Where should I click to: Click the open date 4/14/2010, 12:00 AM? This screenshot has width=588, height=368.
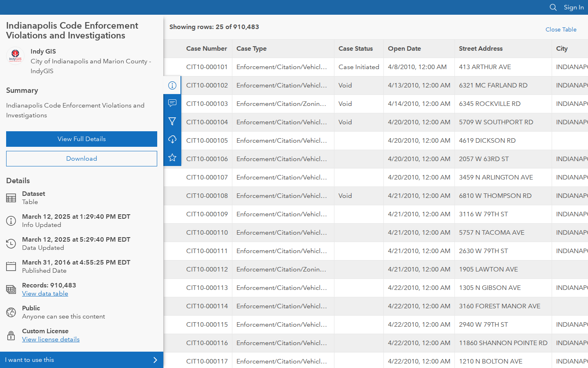point(419,104)
